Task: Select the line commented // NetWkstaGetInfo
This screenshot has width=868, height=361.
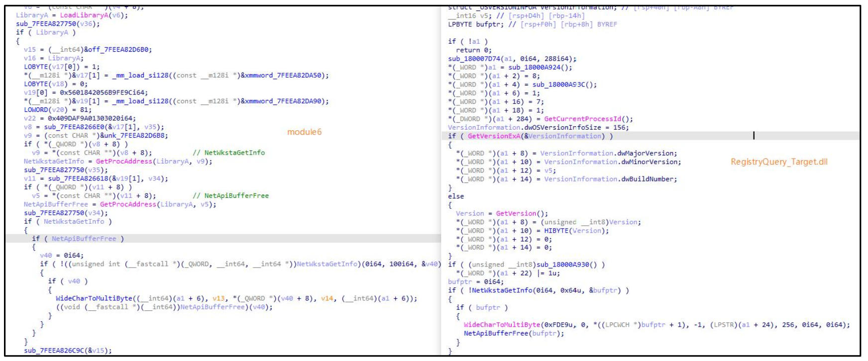Action: click(148, 153)
